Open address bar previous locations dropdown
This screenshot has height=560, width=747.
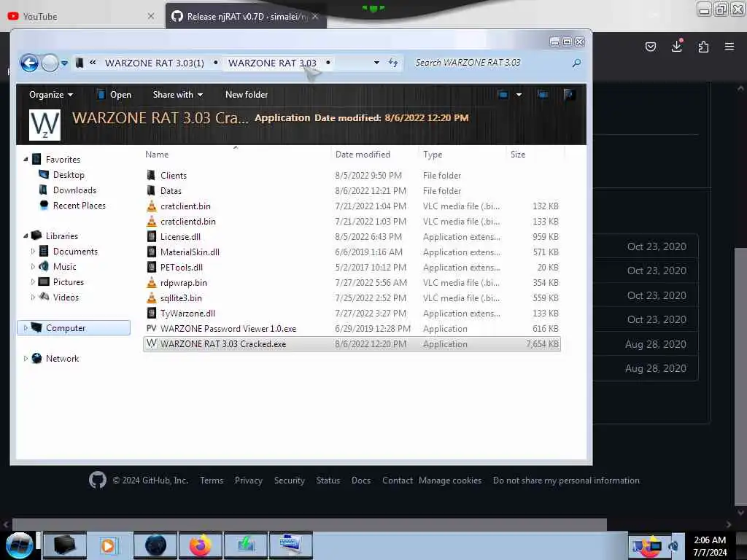(x=376, y=63)
